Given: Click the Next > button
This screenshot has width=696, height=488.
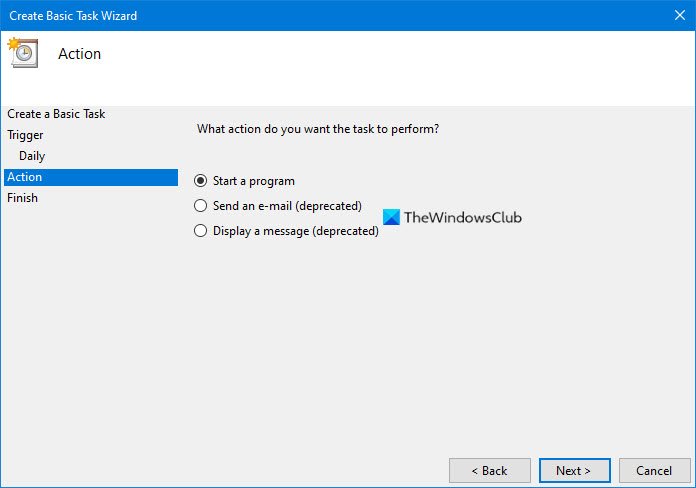Looking at the screenshot, I should pos(574,470).
